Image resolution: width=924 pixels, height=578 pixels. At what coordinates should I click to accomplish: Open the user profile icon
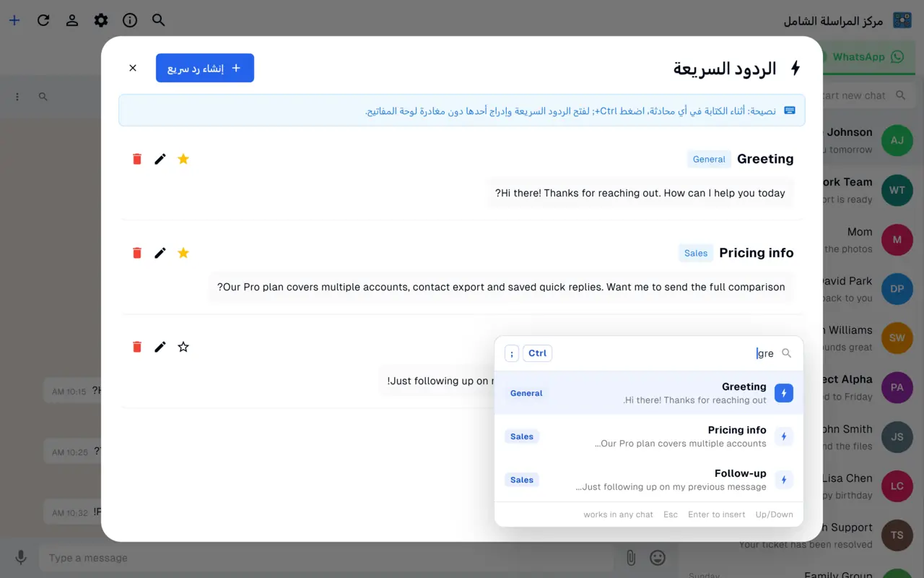(x=72, y=20)
